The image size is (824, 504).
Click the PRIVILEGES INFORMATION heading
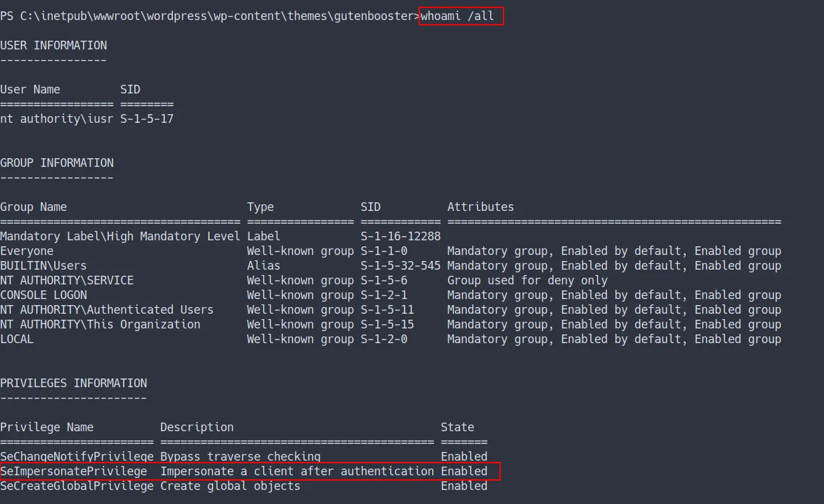point(73,383)
